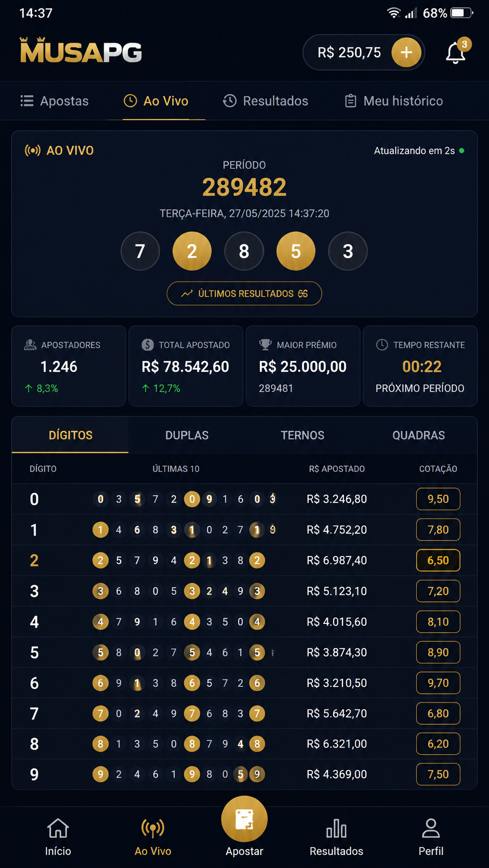
Task: Pick the 6,20 odds for digit 8
Action: pos(438,744)
